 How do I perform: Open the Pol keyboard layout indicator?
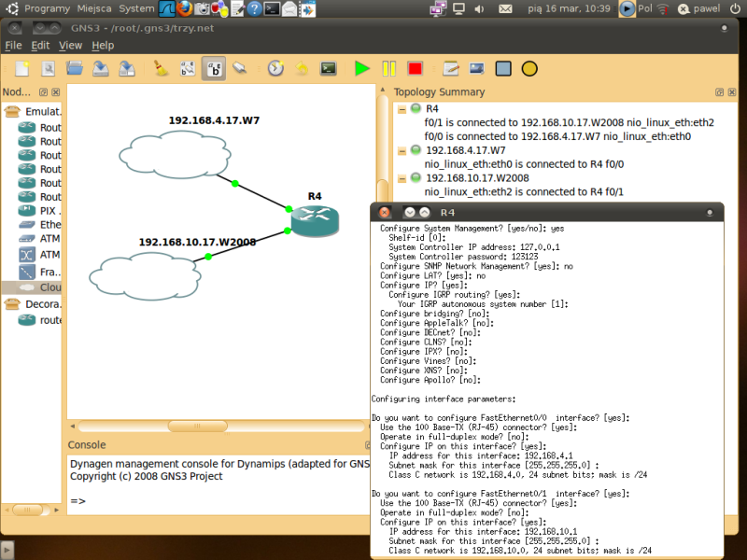pyautogui.click(x=645, y=8)
